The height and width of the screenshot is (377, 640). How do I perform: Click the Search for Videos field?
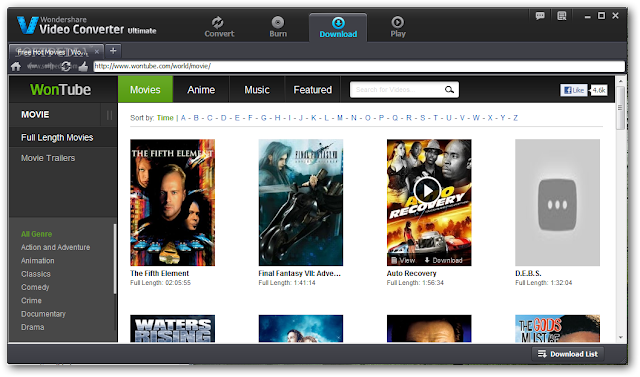click(x=398, y=90)
